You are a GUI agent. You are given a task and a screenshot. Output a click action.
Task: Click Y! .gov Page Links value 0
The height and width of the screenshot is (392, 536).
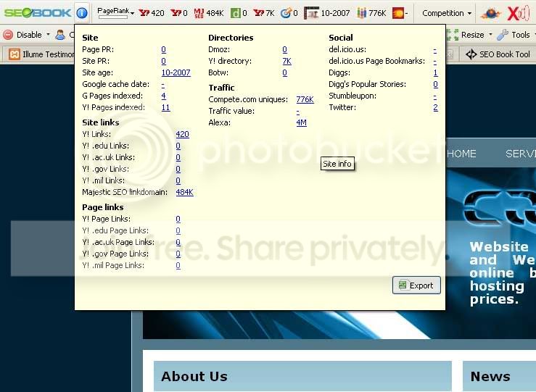[178, 254]
